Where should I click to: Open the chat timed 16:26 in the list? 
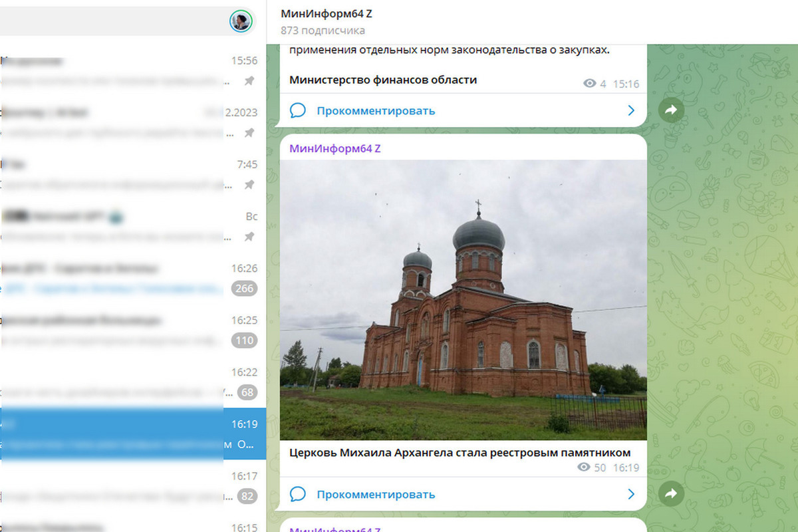[133, 278]
